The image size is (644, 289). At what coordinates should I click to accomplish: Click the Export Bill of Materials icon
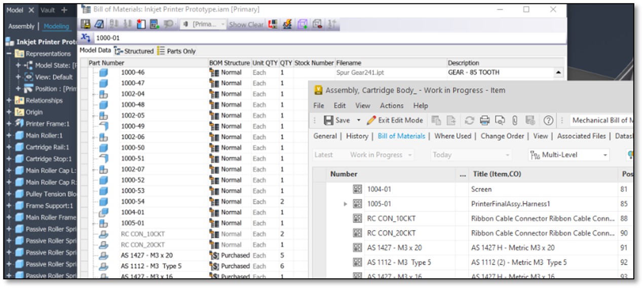click(85, 24)
